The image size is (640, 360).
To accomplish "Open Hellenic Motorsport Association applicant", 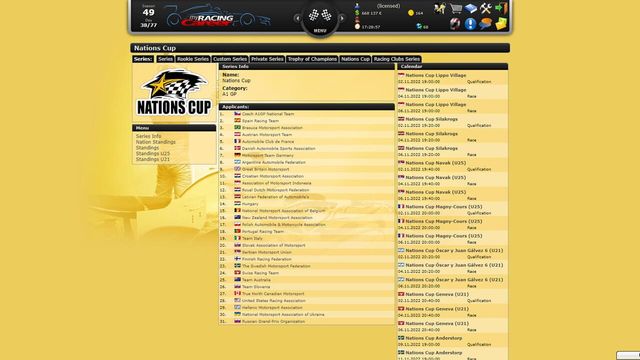I will [272, 307].
